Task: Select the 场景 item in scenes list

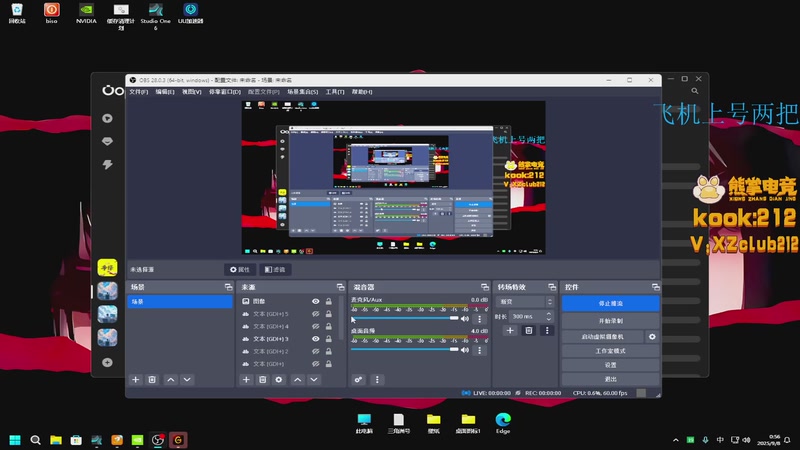Action: 180,302
